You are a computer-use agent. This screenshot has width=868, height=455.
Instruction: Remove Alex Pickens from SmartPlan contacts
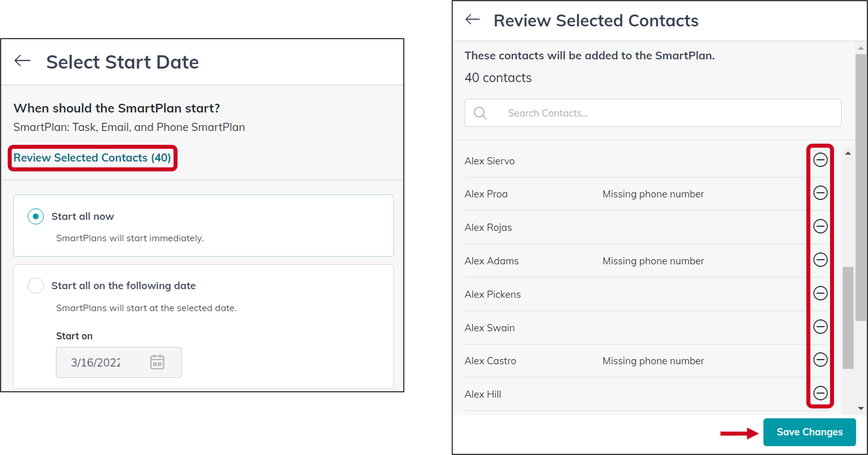coord(820,293)
